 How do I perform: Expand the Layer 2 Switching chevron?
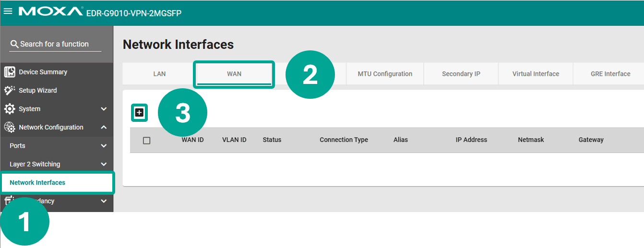104,164
